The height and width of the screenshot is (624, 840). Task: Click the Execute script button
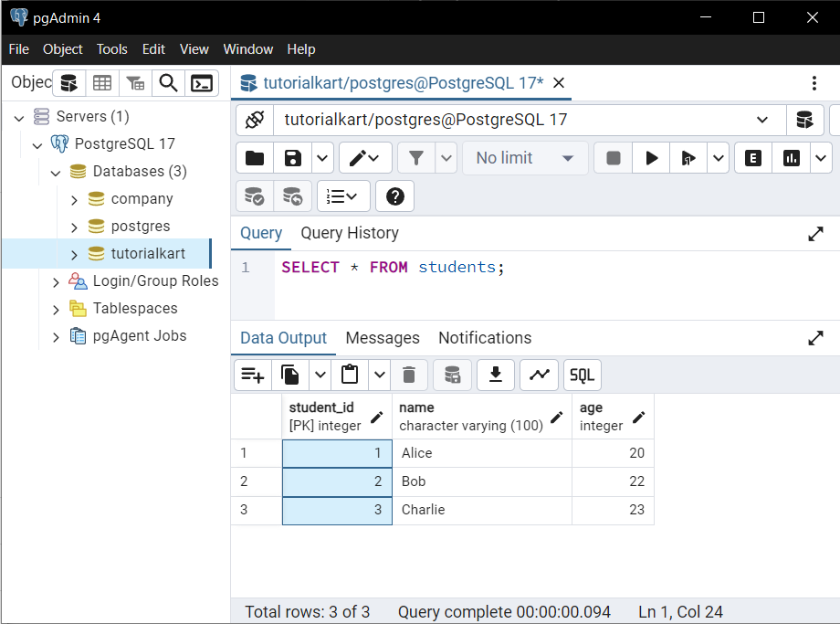688,158
